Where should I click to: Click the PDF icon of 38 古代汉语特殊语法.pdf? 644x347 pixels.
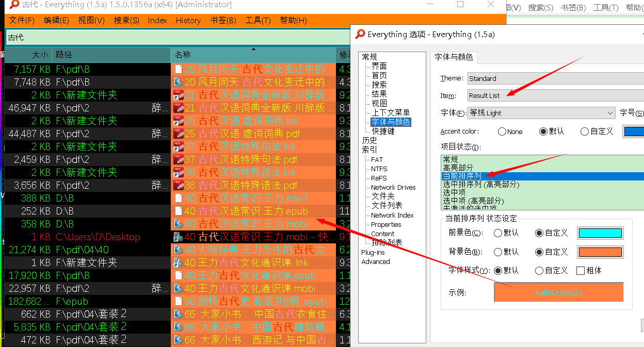(x=179, y=185)
